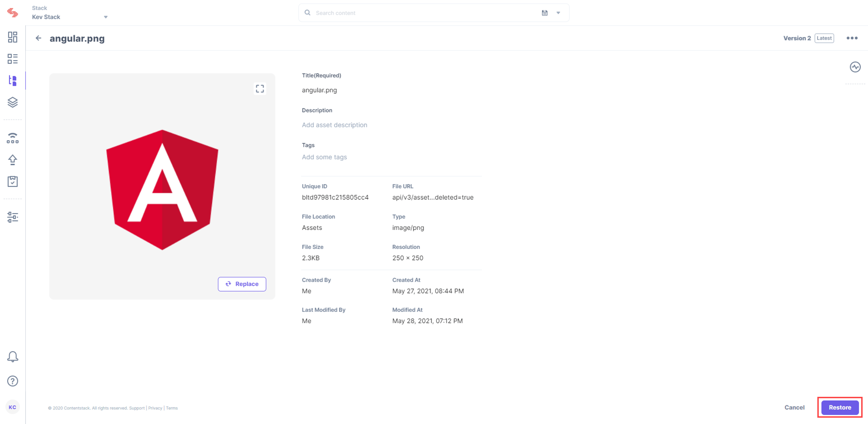Click the Resolution value 250 × 250
The width and height of the screenshot is (868, 424).
coord(408,258)
